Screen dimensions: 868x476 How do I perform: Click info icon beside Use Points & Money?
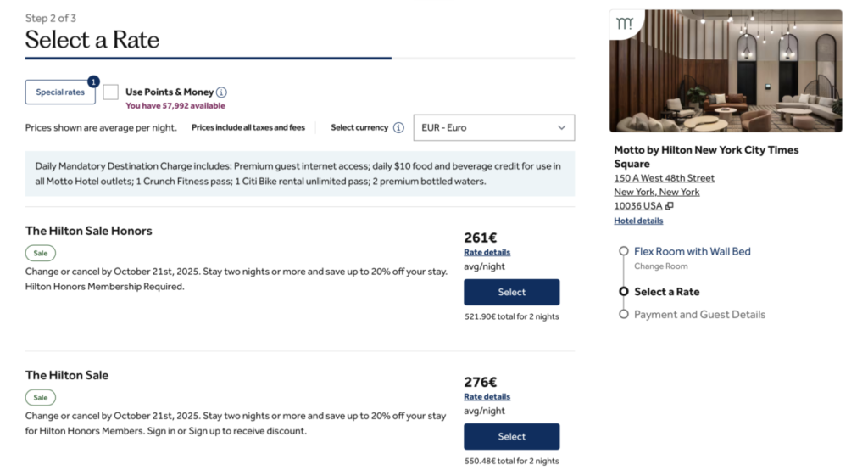(221, 92)
